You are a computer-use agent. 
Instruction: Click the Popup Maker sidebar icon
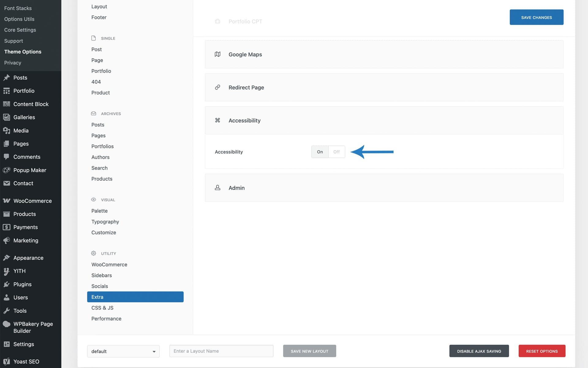point(6,170)
